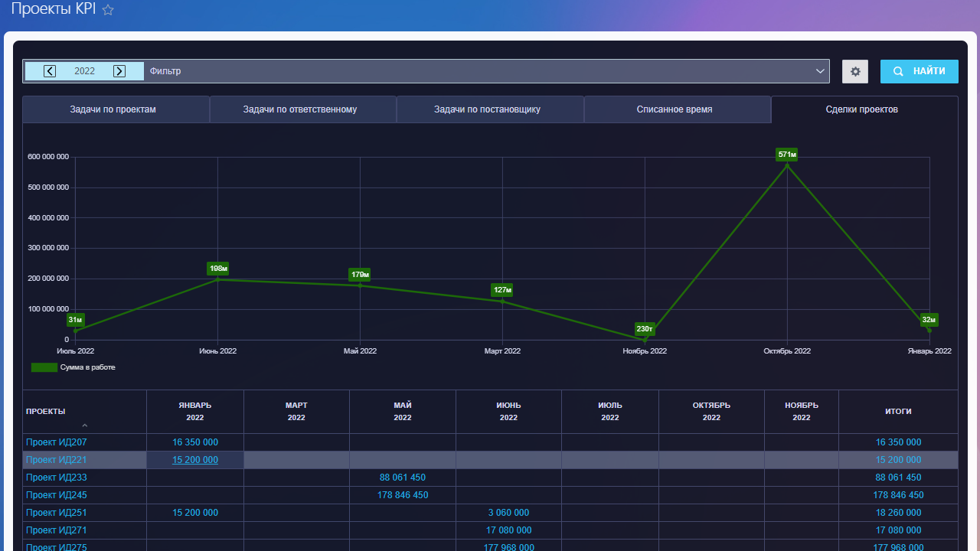The width and height of the screenshot is (980, 551).
Task: Click into the Фильтр input field
Action: tap(475, 71)
